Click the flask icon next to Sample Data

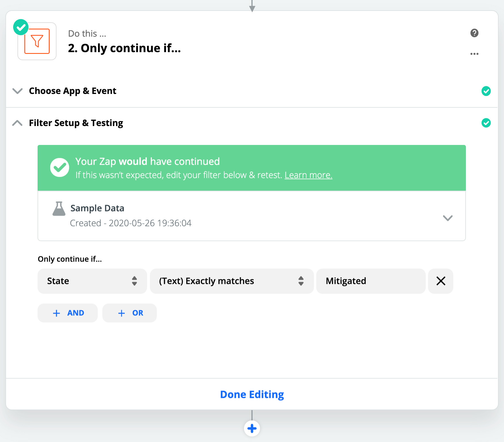coord(59,209)
